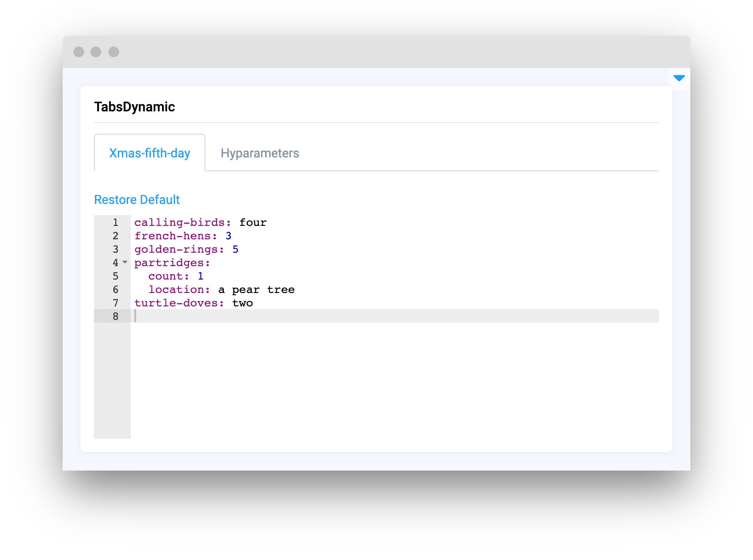This screenshot has width=753, height=560.
Task: Click the french-hens value 3
Action: (x=228, y=236)
